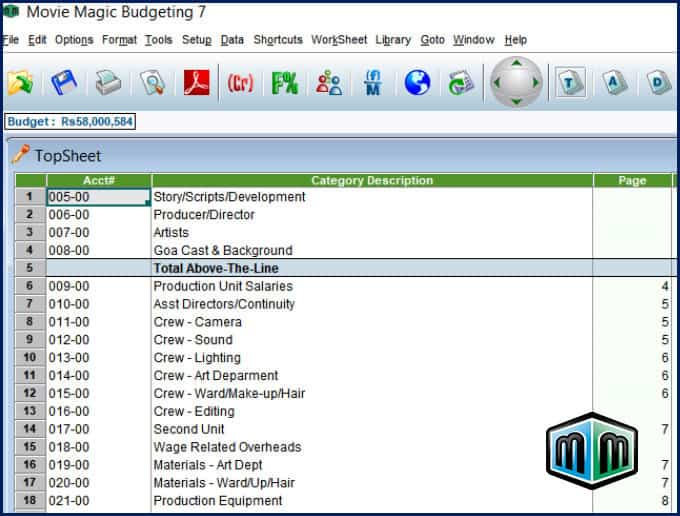Export budget to PDF icon

(x=196, y=82)
